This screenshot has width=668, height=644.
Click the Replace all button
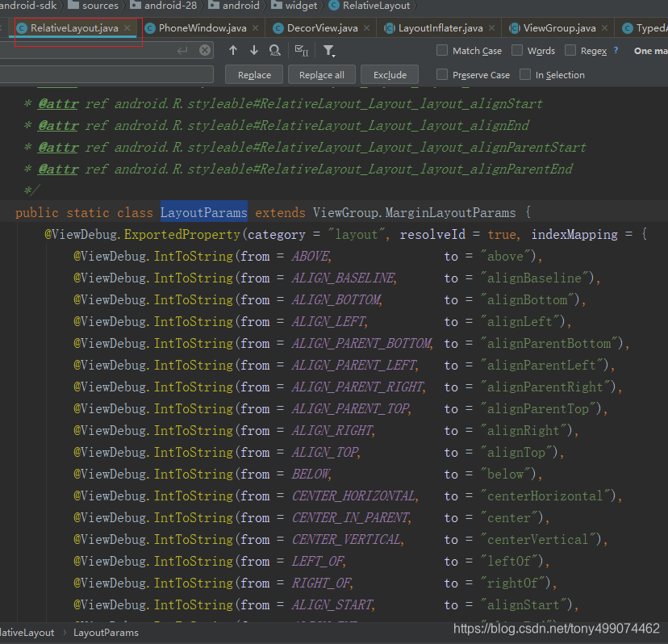(x=322, y=75)
